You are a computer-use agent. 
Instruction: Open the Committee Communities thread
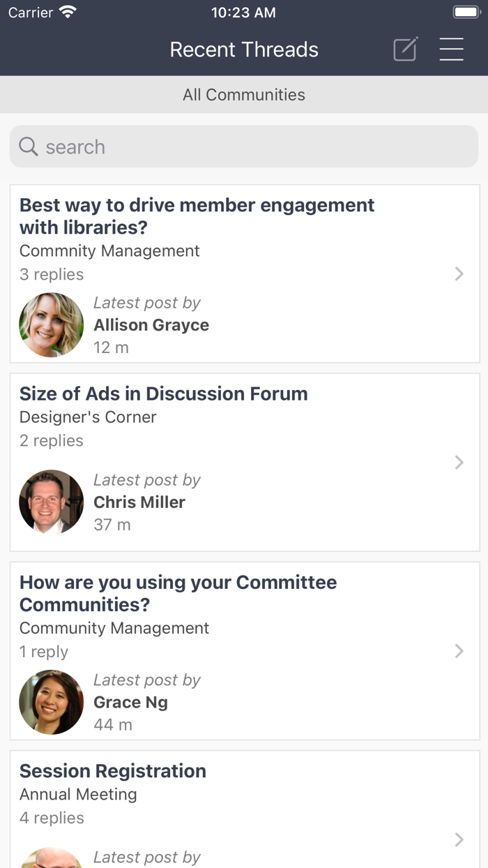(x=178, y=593)
